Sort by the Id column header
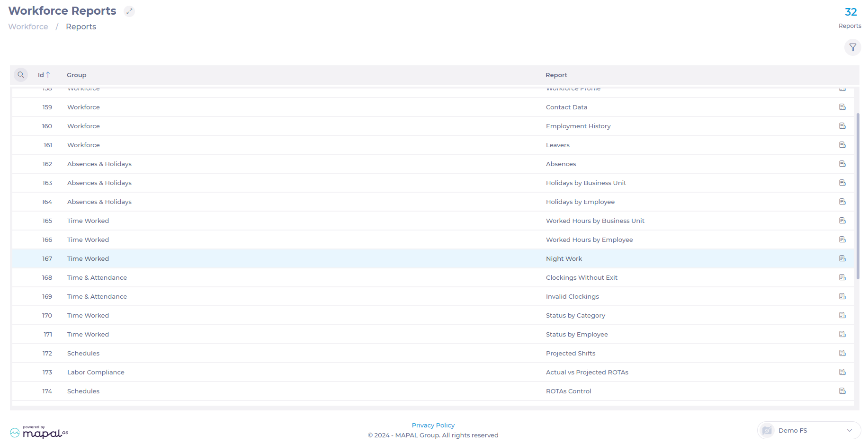Image resolution: width=868 pixels, height=444 pixels. [44, 75]
